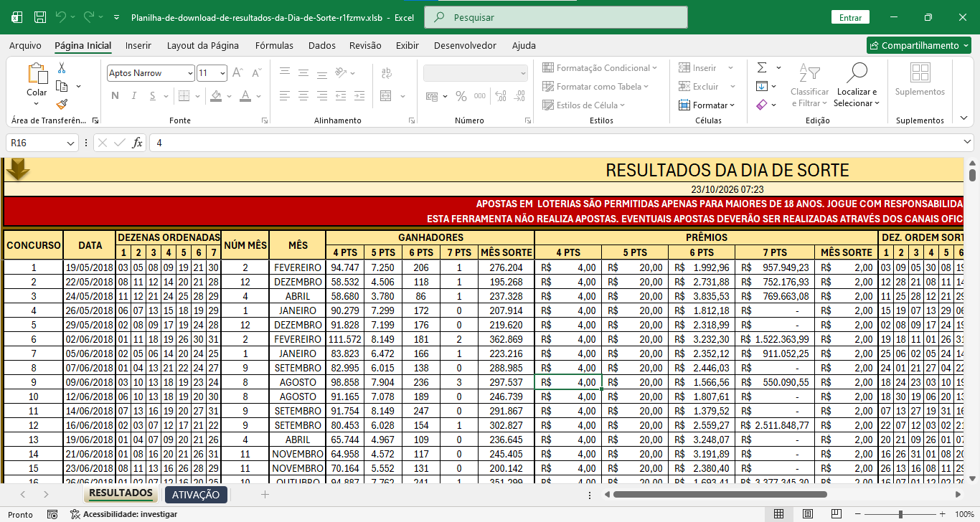Image resolution: width=980 pixels, height=522 pixels.
Task: Toggle Bold (N) formatting
Action: tap(115, 96)
